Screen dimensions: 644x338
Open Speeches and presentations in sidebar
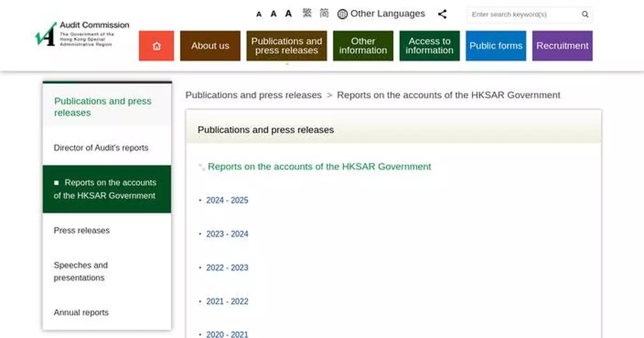(80, 271)
